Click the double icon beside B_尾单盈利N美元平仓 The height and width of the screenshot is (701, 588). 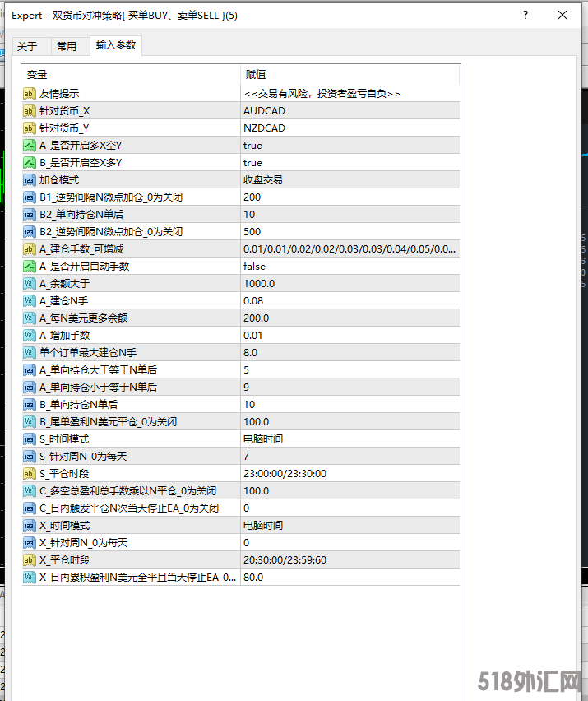(x=29, y=422)
